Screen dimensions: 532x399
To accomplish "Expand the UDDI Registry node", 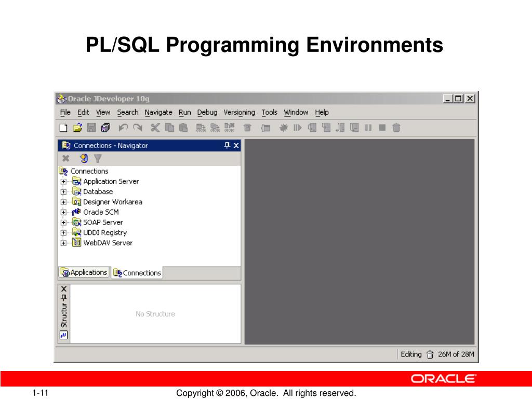I will pos(63,233).
